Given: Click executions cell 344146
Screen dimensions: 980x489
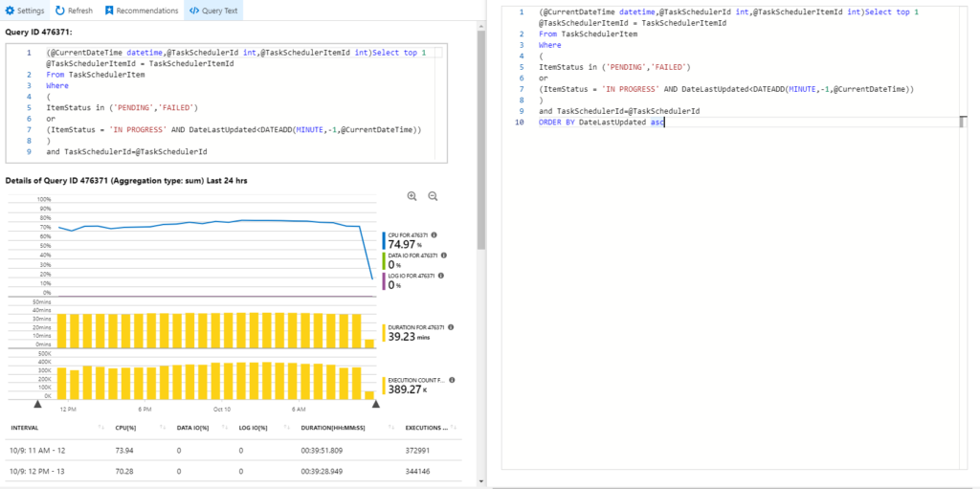Looking at the screenshot, I should point(416,471).
